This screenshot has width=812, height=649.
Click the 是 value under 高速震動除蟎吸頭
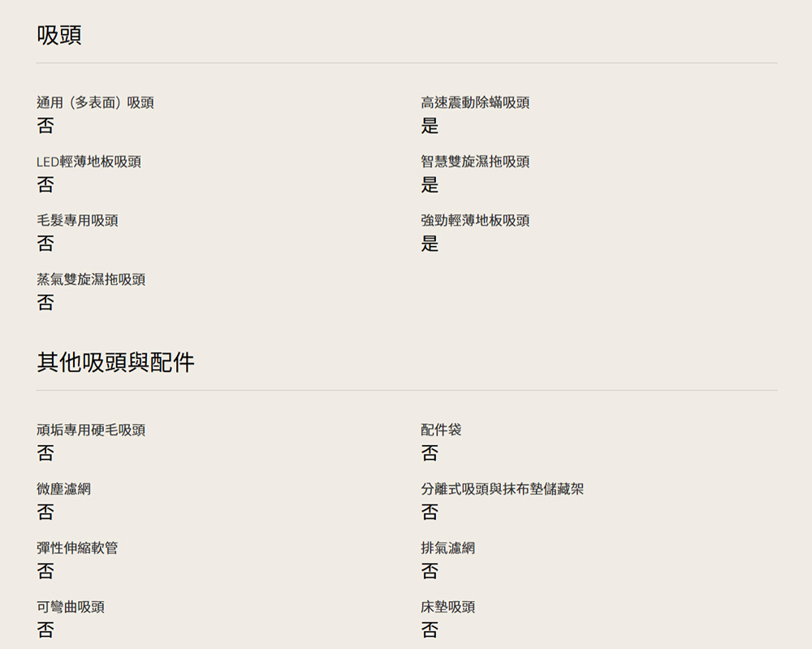[x=430, y=126]
